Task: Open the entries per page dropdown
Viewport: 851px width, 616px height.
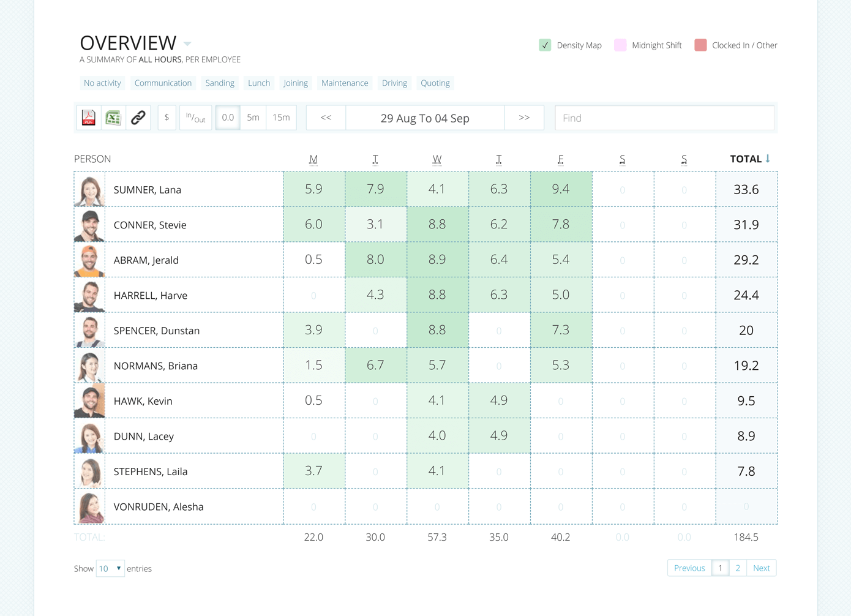Action: (110, 568)
